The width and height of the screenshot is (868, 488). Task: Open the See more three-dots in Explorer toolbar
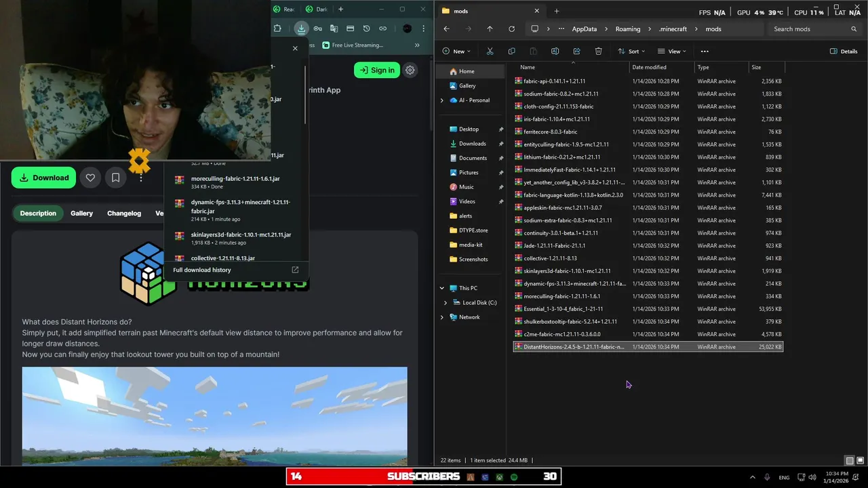click(x=705, y=51)
